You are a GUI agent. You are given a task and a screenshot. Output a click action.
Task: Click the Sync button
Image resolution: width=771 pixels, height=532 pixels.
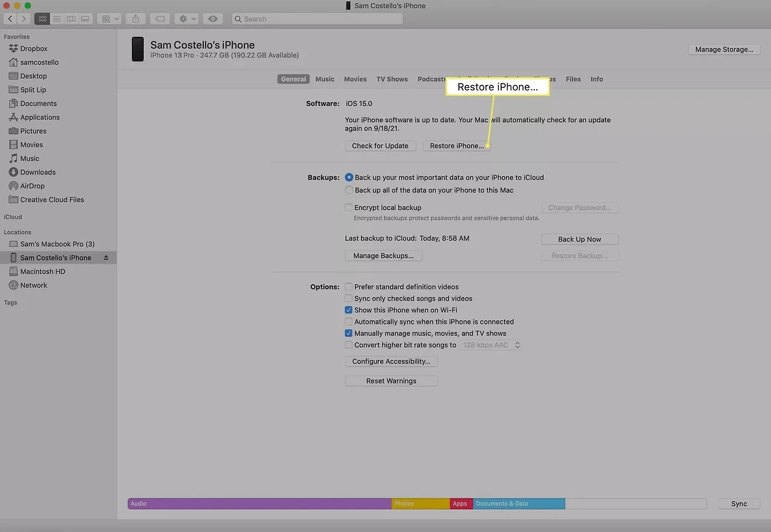[x=739, y=504]
